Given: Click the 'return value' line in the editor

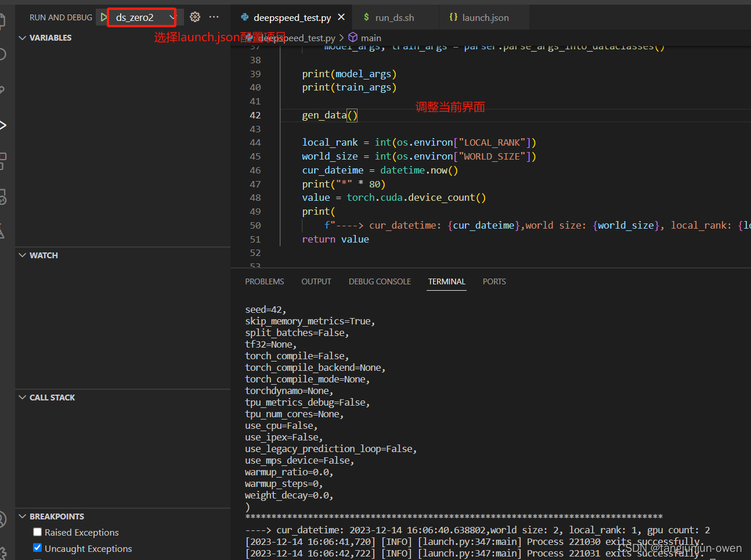Looking at the screenshot, I should click(335, 239).
